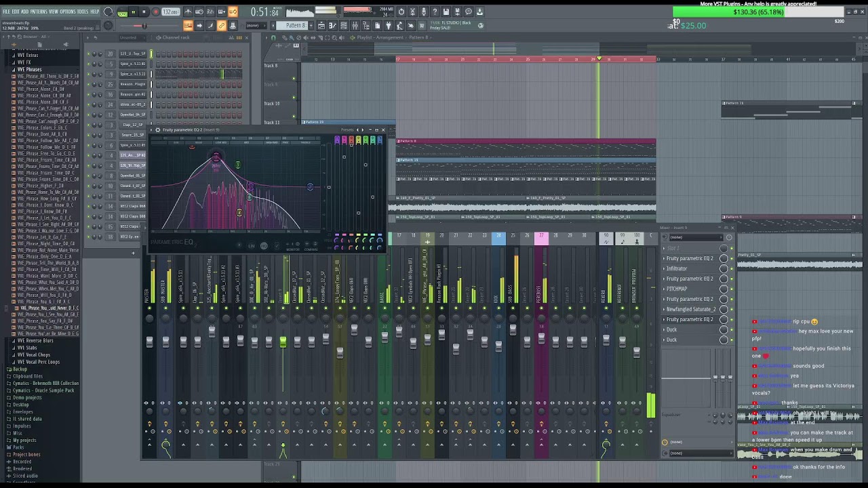This screenshot has height=488, width=868.
Task: Click the Compare button in parametric EQ
Action: pyautogui.click(x=311, y=247)
